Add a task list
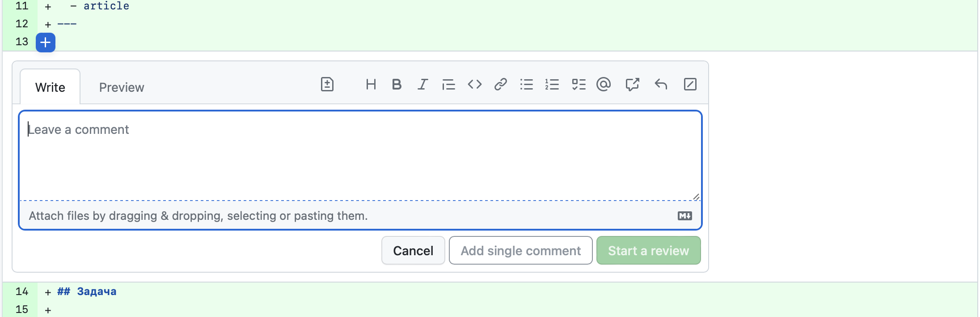 coord(579,84)
